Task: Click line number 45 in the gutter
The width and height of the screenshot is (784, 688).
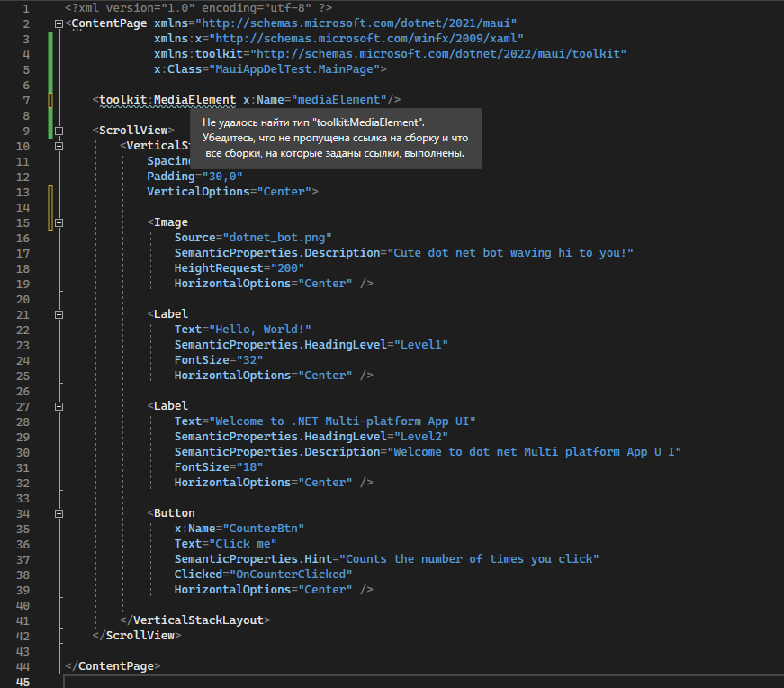Action: 23,682
